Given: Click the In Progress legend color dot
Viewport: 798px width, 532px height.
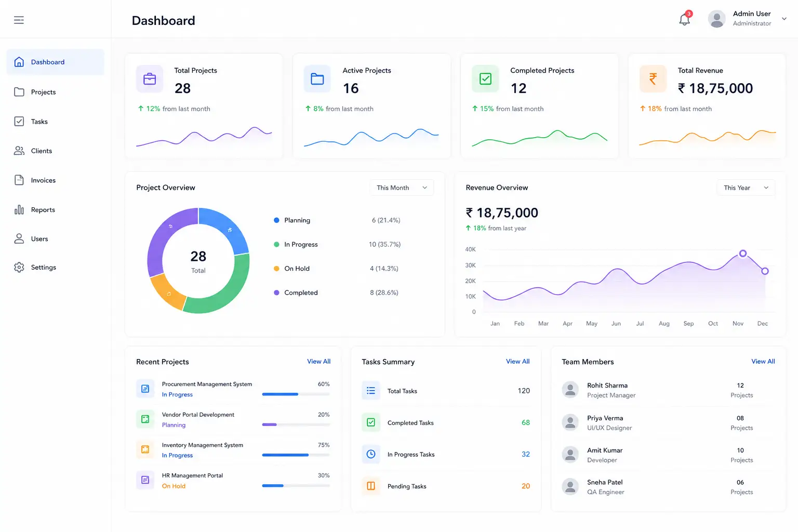Looking at the screenshot, I should (276, 244).
